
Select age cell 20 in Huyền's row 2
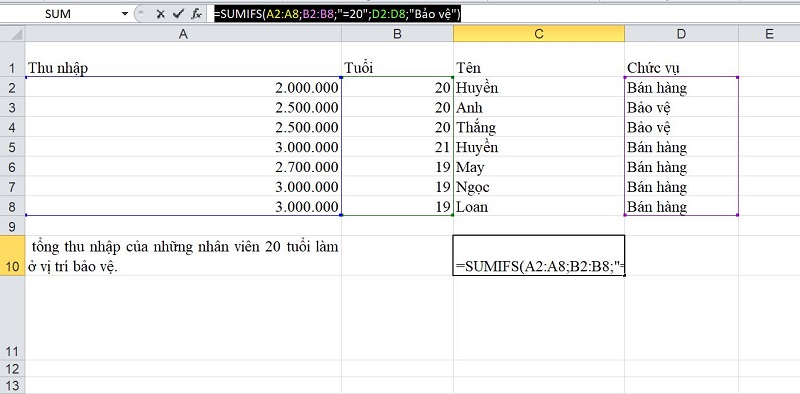pos(397,88)
